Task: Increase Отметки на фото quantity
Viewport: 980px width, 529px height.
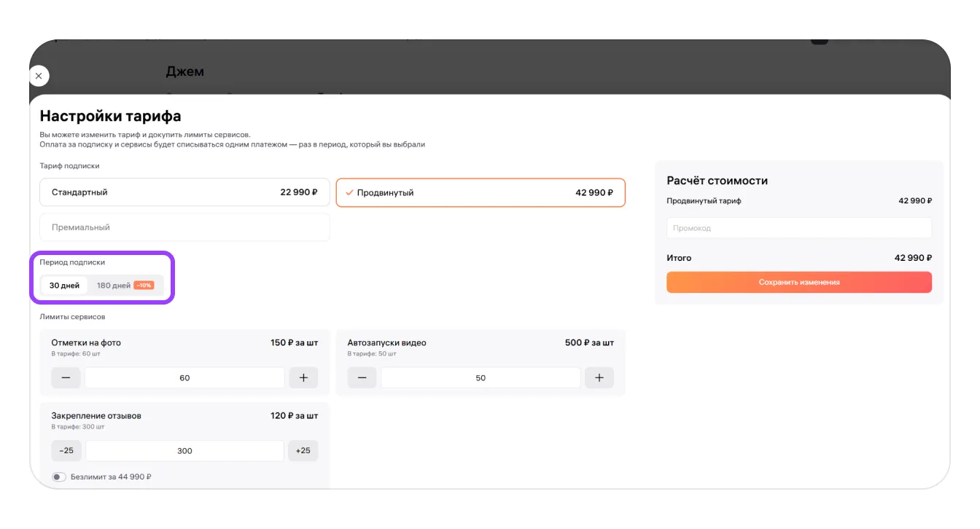Action: [x=303, y=377]
